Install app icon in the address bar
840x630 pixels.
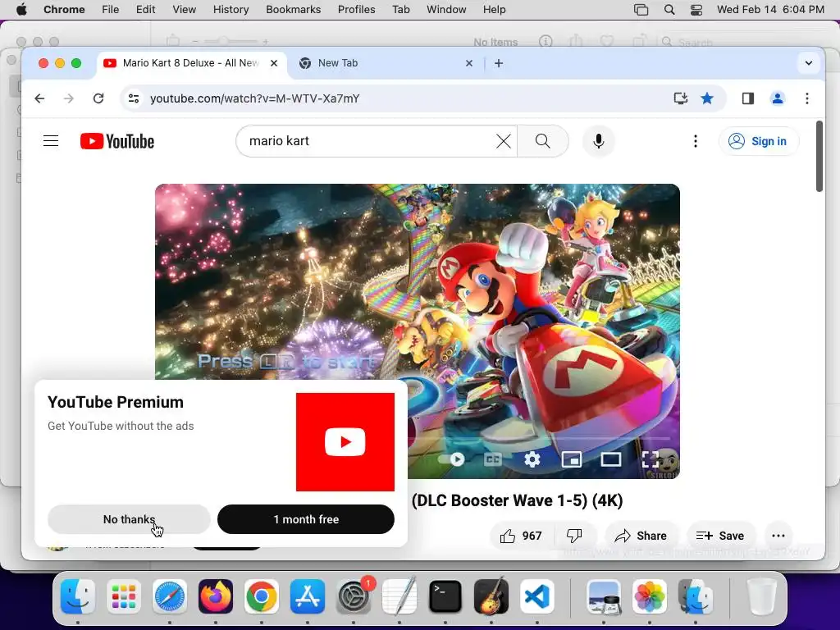tap(680, 98)
